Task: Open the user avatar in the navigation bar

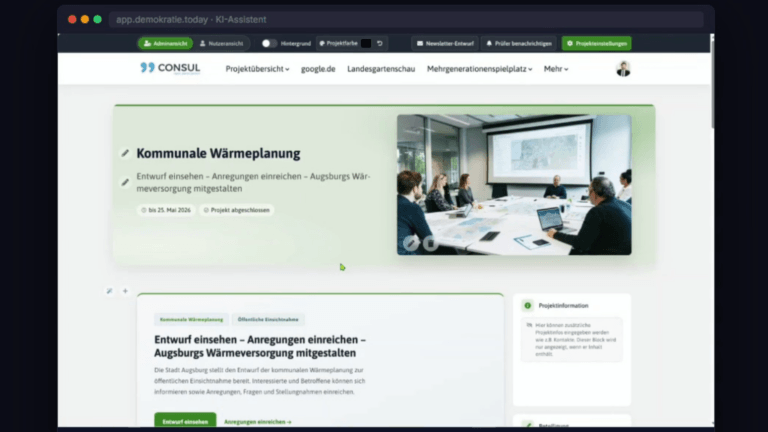Action: coord(623,69)
